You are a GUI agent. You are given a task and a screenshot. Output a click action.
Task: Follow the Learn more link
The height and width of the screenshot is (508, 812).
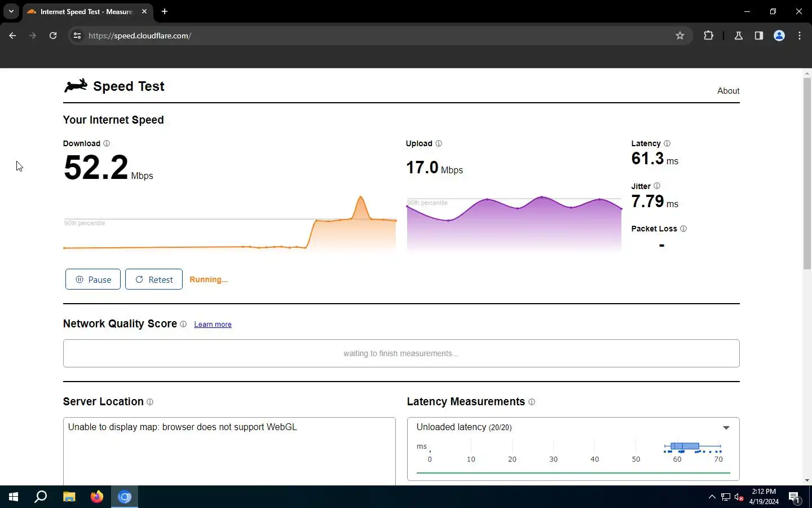[x=213, y=325]
